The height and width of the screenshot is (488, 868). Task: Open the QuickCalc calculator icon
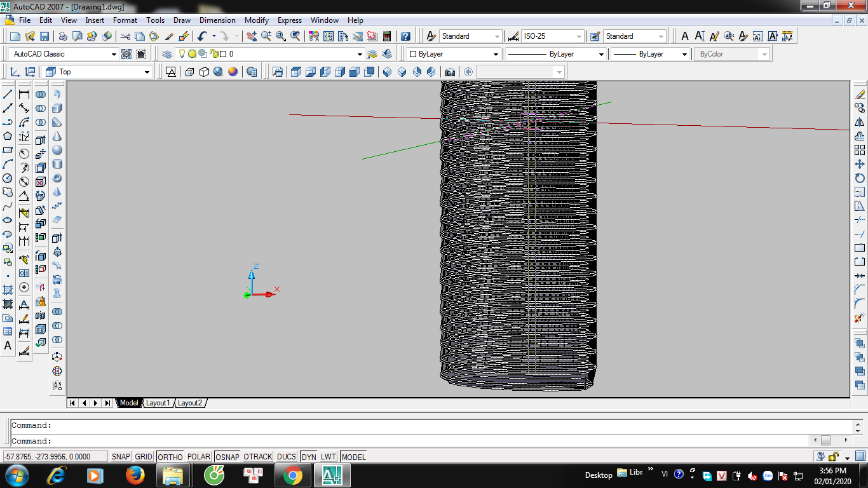click(x=387, y=36)
